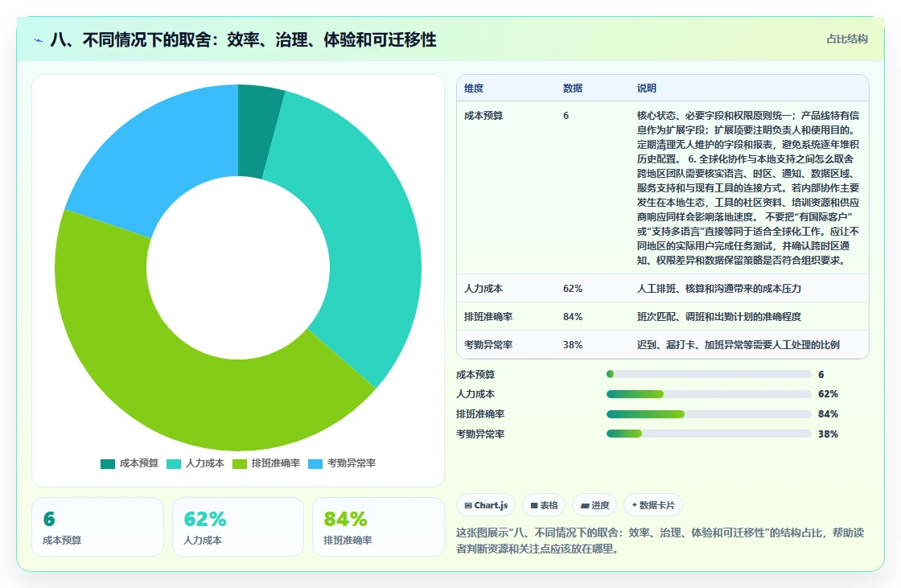Click the 排班准确率 84% progress bar
901x588 pixels.
(x=709, y=413)
